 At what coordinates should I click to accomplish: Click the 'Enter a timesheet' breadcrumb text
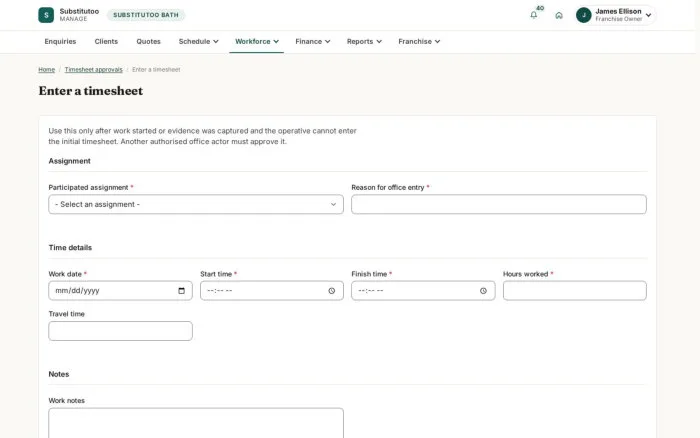[x=156, y=70]
